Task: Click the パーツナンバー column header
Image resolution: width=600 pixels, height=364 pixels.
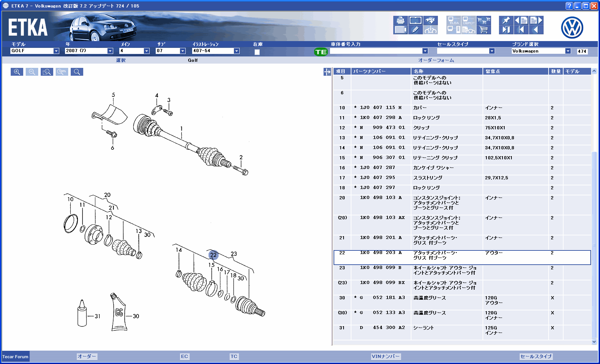Action: pos(381,71)
